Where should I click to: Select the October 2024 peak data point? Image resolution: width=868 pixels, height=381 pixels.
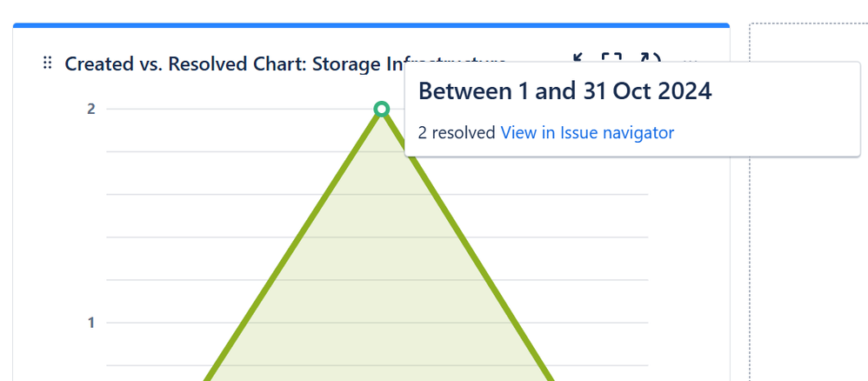click(x=381, y=109)
